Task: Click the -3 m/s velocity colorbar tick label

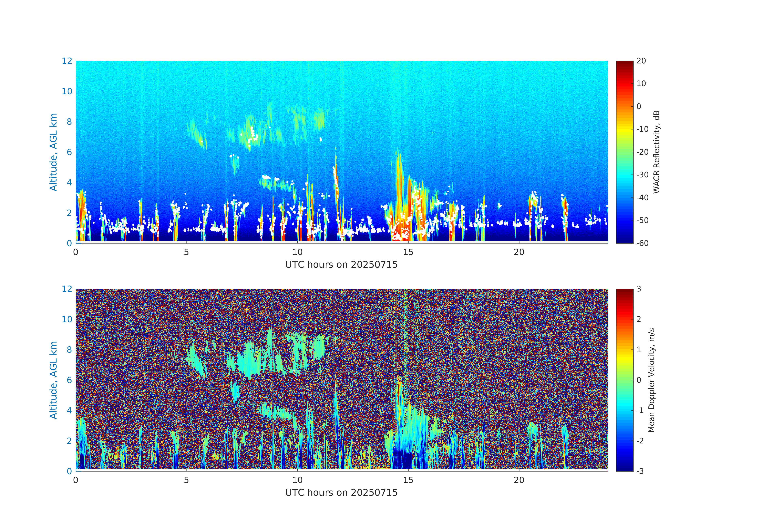Action: click(x=640, y=471)
